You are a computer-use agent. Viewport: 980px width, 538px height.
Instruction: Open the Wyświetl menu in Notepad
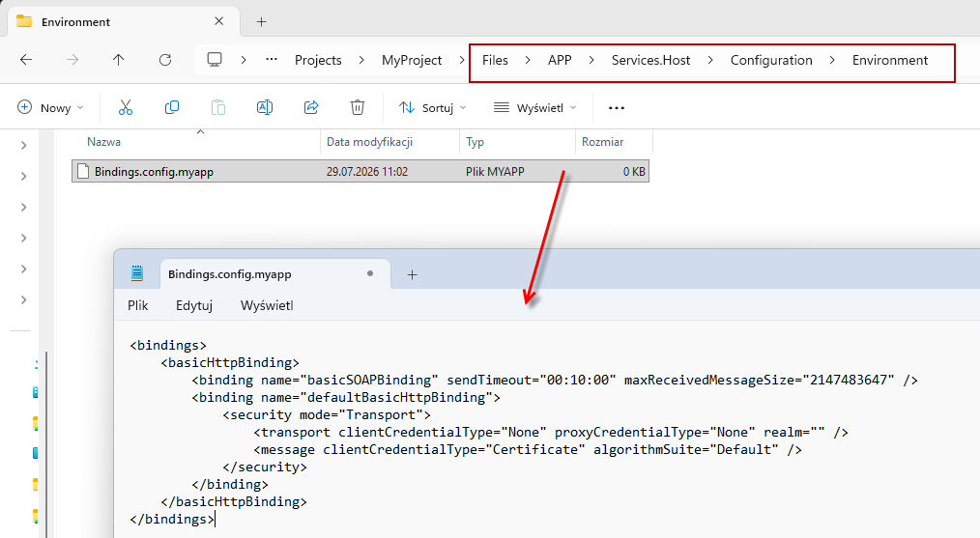267,305
